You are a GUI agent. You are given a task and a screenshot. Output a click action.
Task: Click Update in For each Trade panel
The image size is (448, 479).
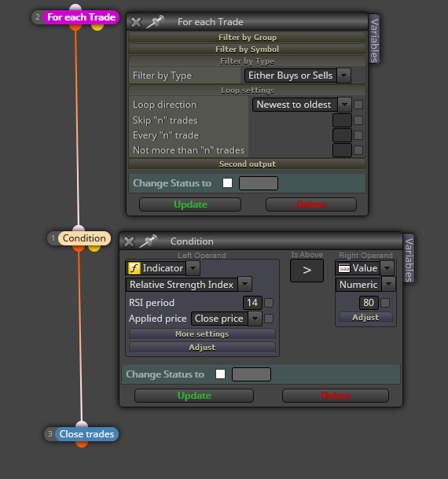tap(190, 204)
